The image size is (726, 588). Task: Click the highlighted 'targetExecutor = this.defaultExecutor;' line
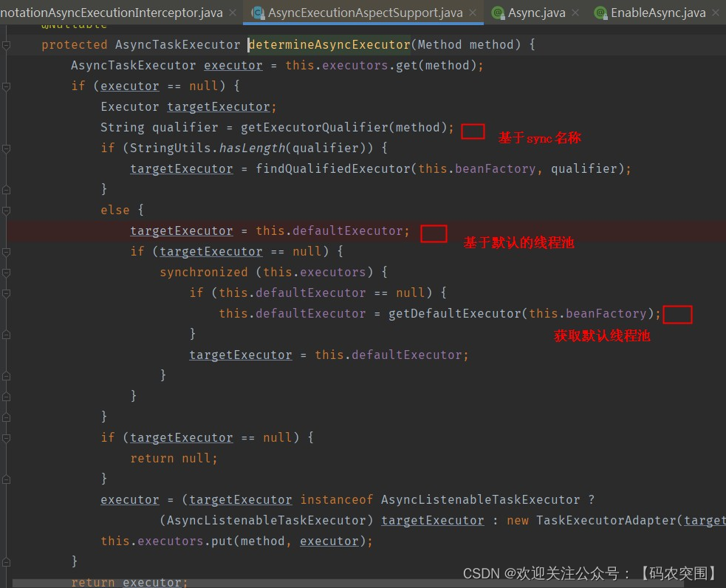[270, 230]
